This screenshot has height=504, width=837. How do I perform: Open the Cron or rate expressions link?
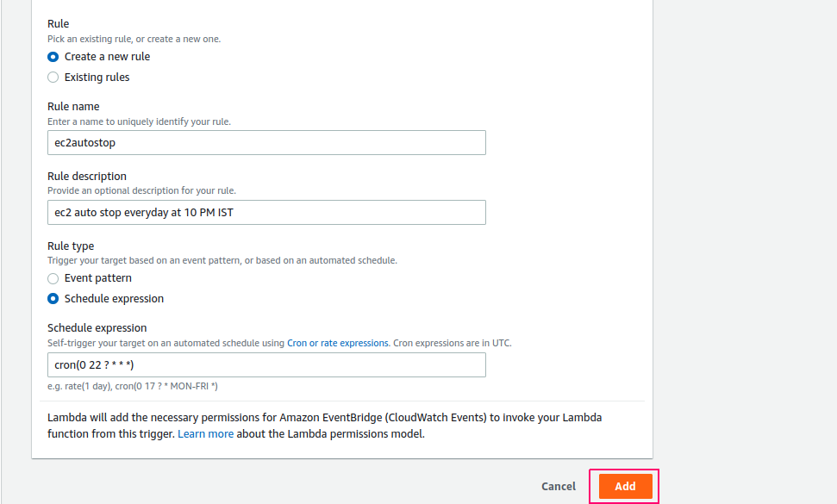[x=337, y=343]
